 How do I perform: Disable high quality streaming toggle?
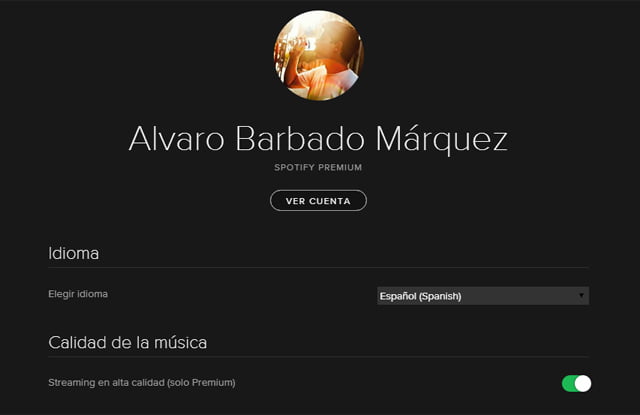(576, 384)
